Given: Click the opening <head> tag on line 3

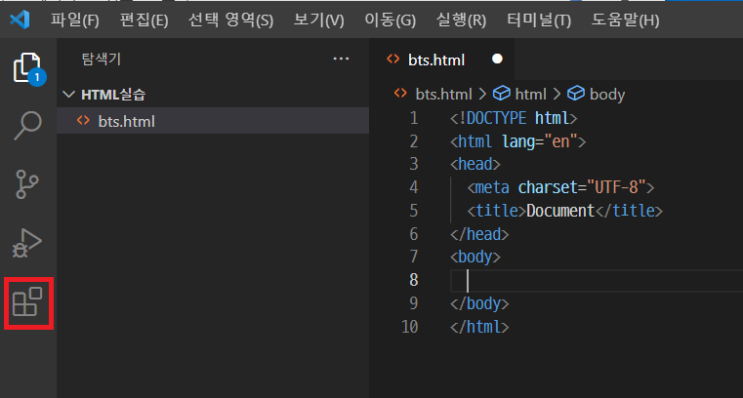Looking at the screenshot, I should coord(475,164).
